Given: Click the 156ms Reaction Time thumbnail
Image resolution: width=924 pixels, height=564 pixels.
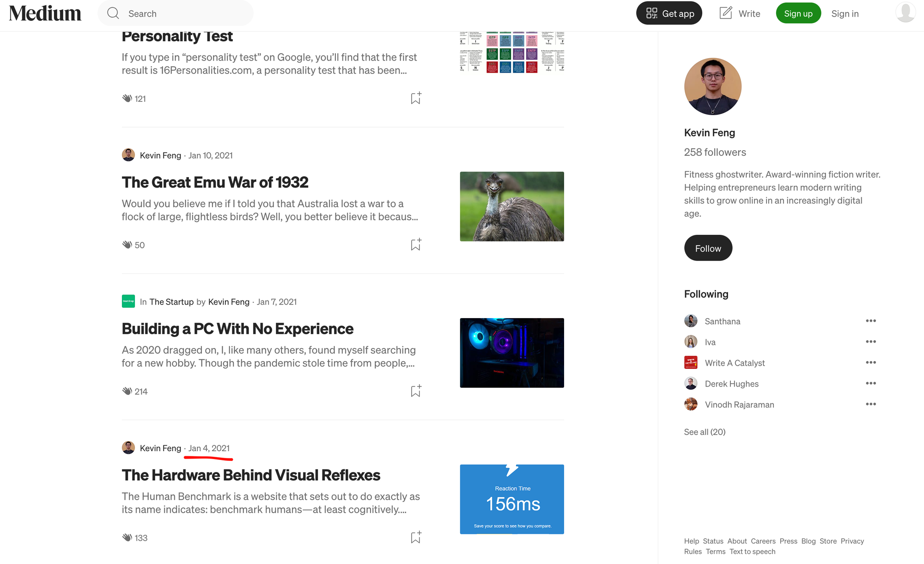Looking at the screenshot, I should coord(512,499).
